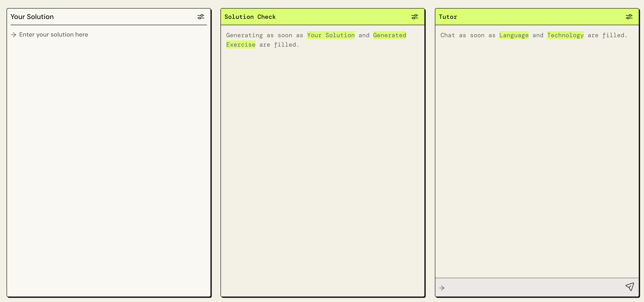Select the Tutor panel header
This screenshot has width=644, height=302.
click(448, 16)
